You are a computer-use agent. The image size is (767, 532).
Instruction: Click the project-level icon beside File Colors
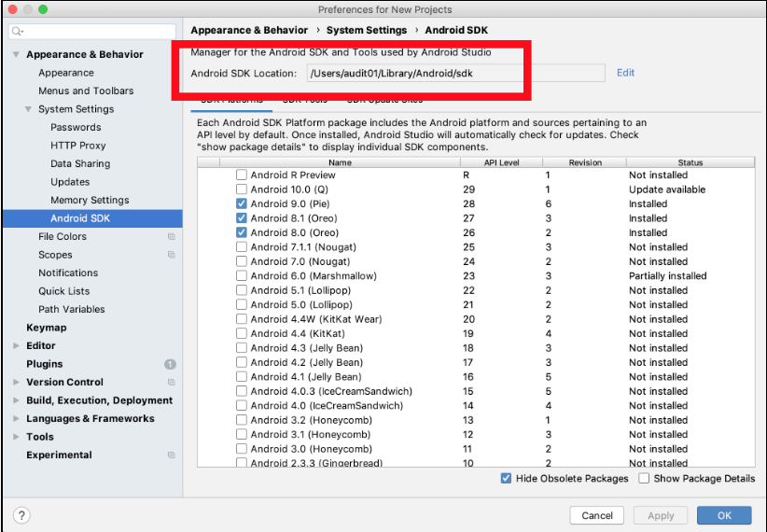tap(171, 236)
